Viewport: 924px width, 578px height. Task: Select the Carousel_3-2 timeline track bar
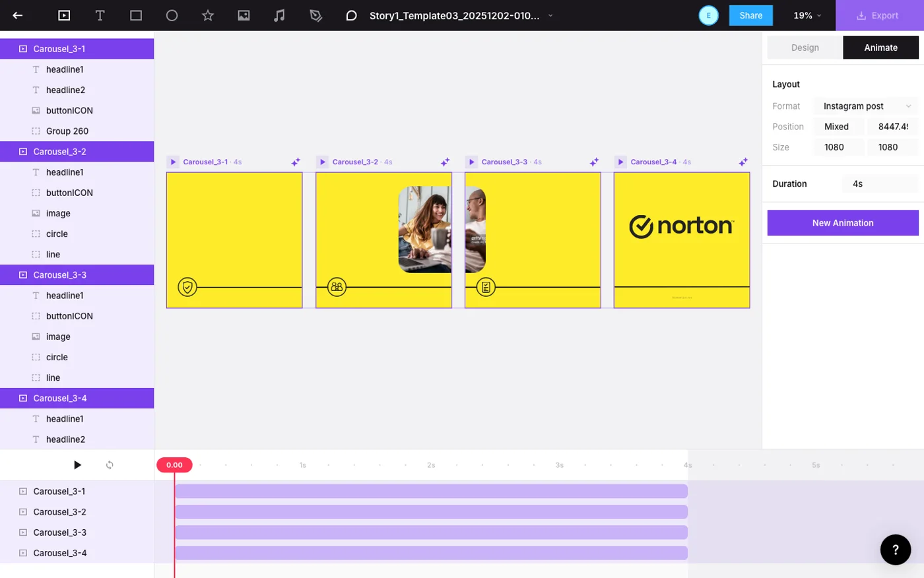click(x=431, y=512)
